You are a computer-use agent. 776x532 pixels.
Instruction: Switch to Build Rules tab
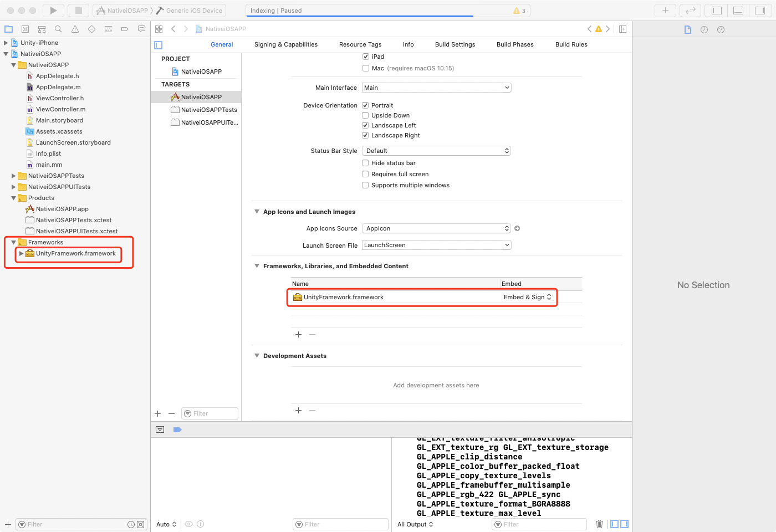click(571, 44)
